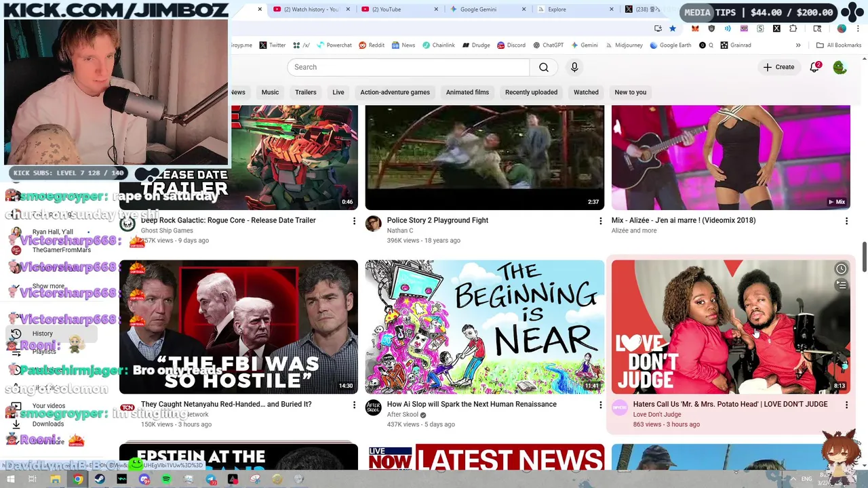Click the YouTube search magnifier button
Screen dimensions: 868x488
point(544,67)
